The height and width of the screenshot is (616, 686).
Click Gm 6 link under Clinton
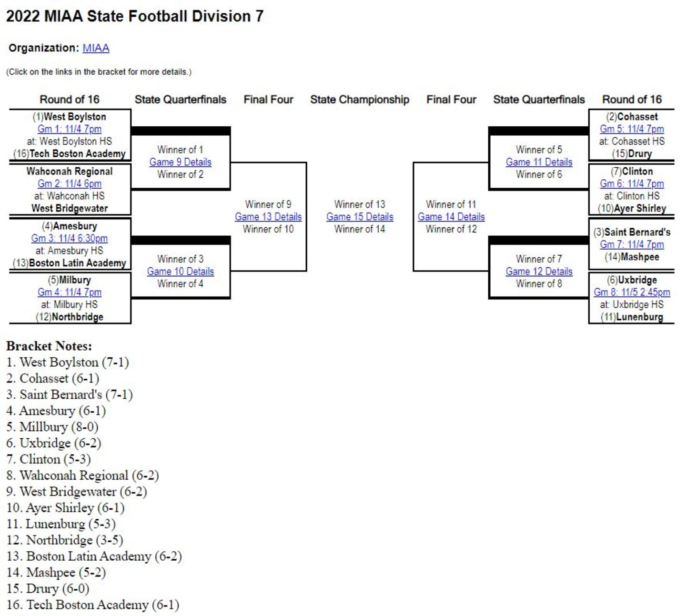(x=632, y=184)
